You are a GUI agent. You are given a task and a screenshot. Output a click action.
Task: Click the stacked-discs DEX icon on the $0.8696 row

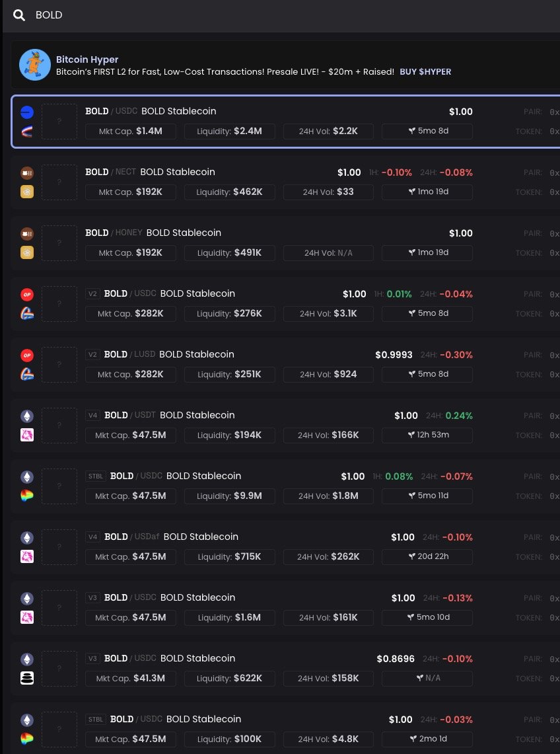[x=27, y=679]
